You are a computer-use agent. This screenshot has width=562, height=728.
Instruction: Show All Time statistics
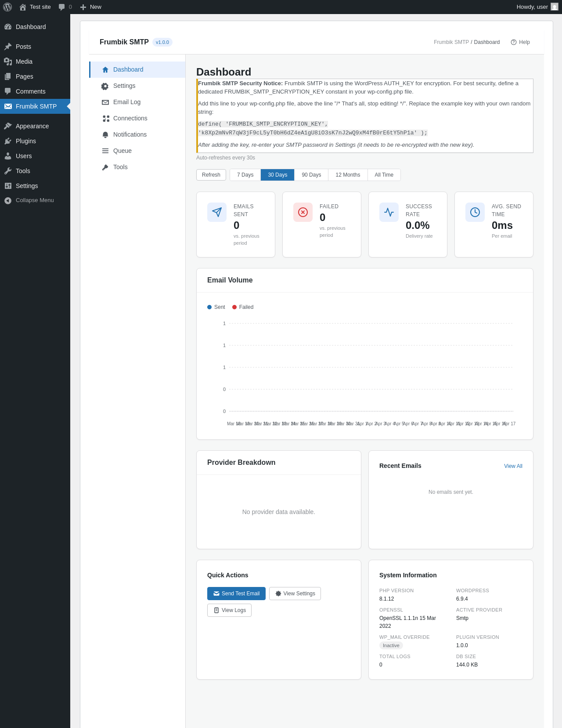tap(384, 175)
